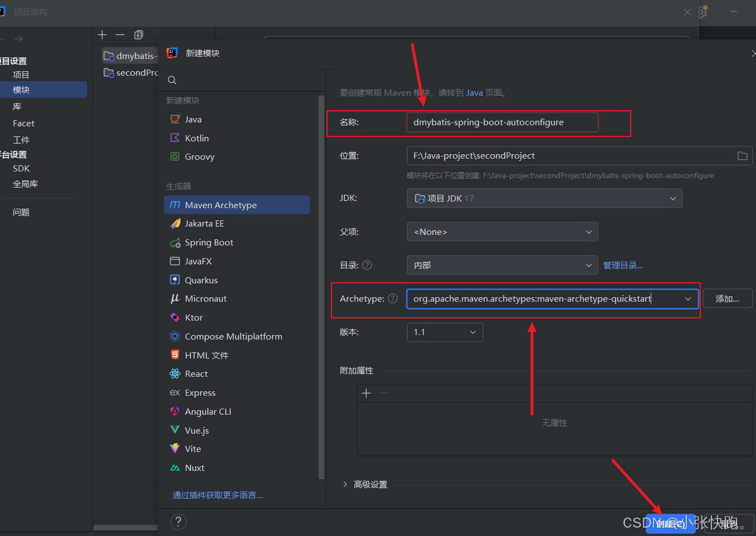756x536 pixels.
Task: Click the module list vertical scrollbar
Action: point(321,287)
